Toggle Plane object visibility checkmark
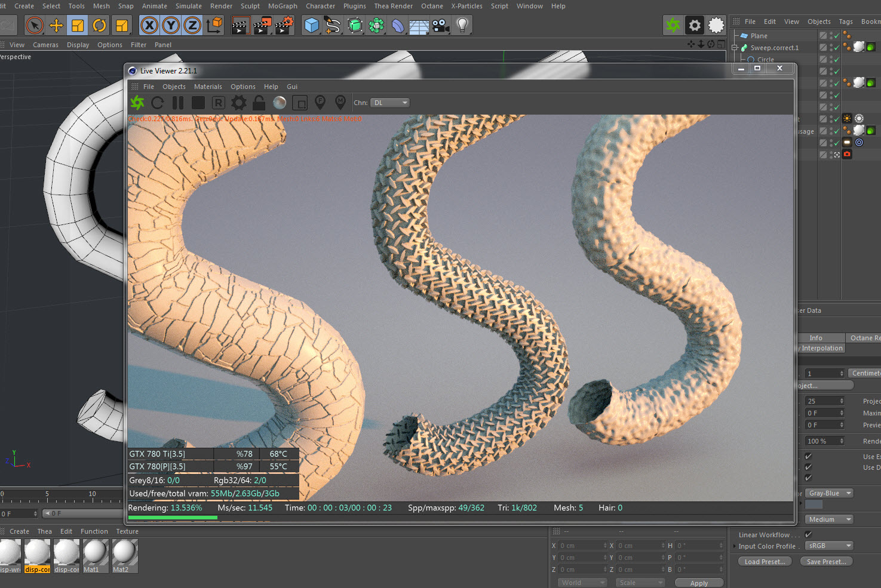 click(x=837, y=36)
